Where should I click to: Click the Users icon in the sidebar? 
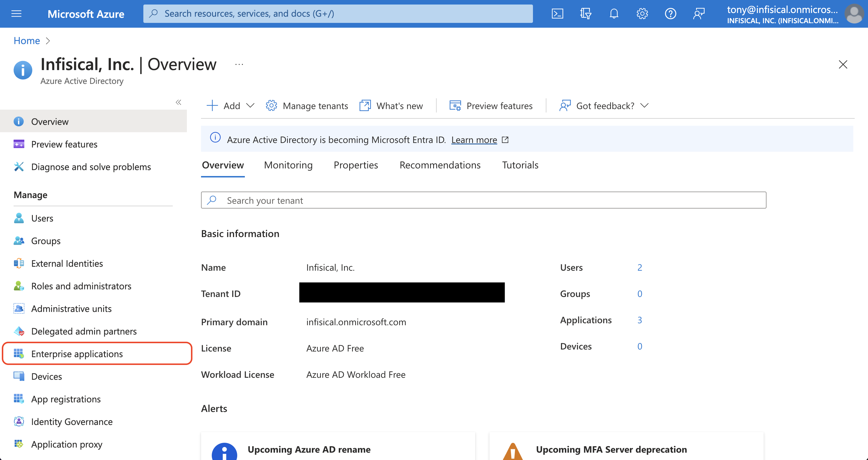pos(19,218)
